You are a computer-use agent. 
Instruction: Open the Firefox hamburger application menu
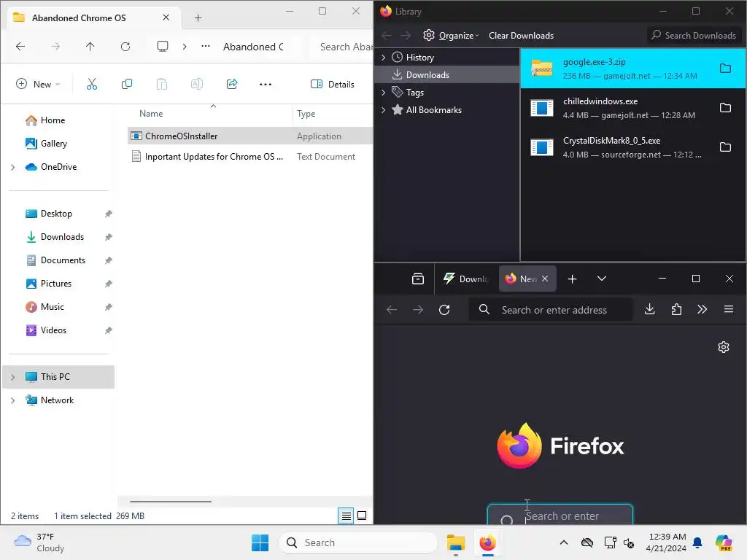[x=729, y=309]
